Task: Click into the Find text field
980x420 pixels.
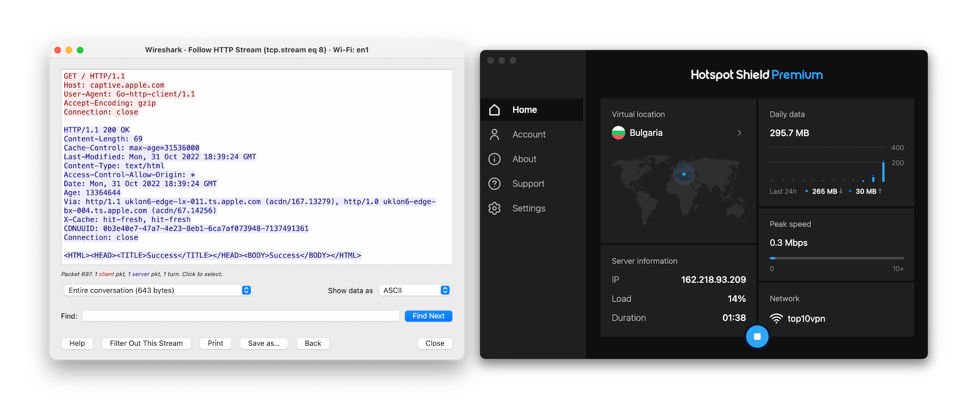Action: pos(241,316)
